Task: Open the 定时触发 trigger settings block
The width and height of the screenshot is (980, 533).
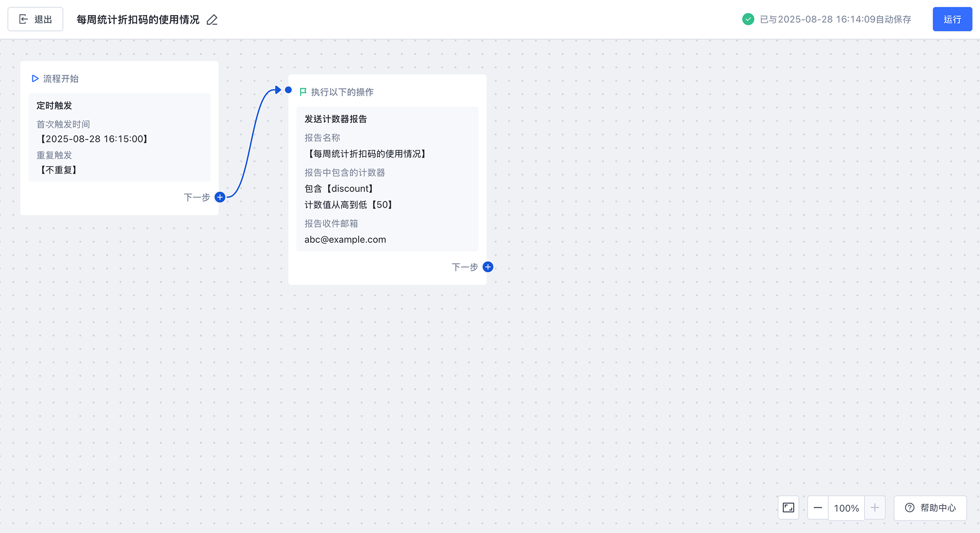Action: point(119,137)
